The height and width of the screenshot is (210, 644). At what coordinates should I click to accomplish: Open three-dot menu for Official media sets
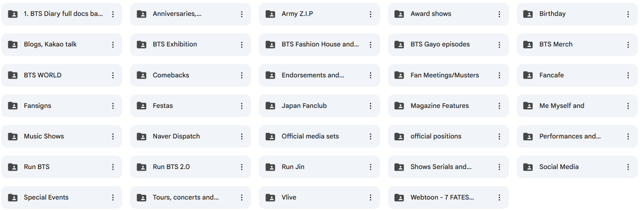coord(371,136)
